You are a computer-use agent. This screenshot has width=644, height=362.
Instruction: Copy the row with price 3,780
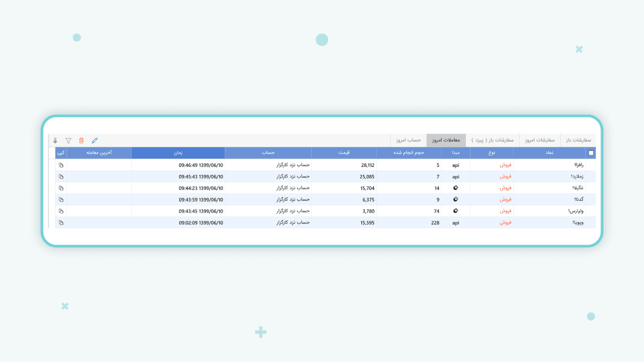point(61,211)
